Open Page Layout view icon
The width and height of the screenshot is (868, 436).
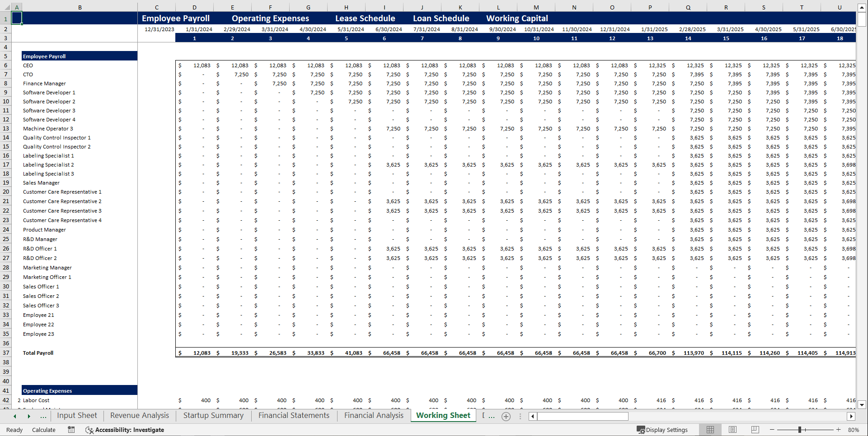coord(732,430)
